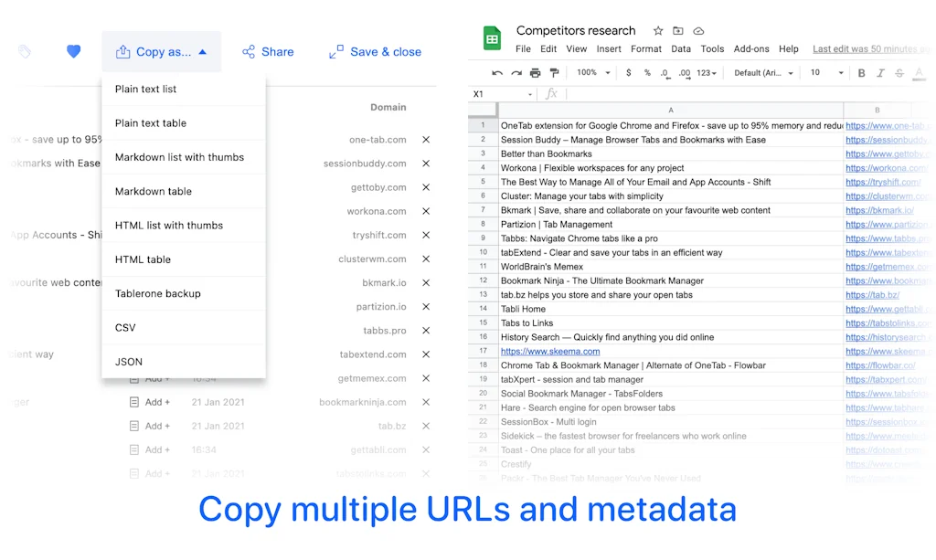Toggle italic formatting in Sheets
Image resolution: width=936 pixels, height=560 pixels.
[x=881, y=73]
